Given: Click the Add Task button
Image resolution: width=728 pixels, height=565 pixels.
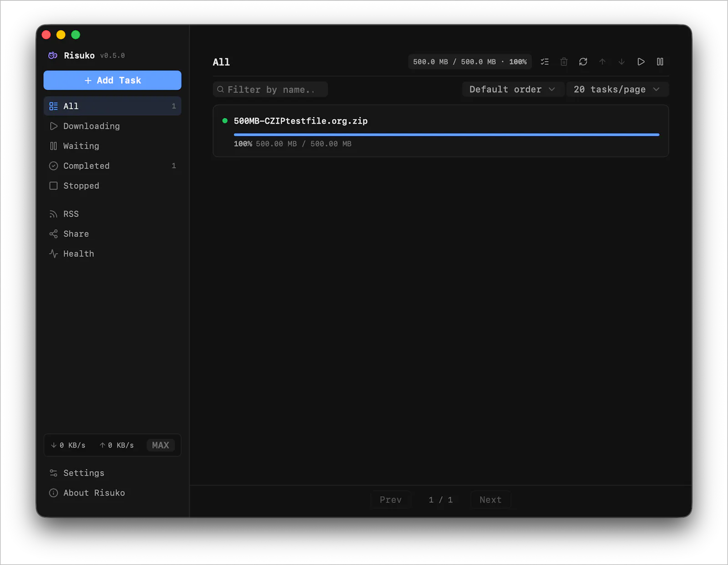Looking at the screenshot, I should 112,80.
